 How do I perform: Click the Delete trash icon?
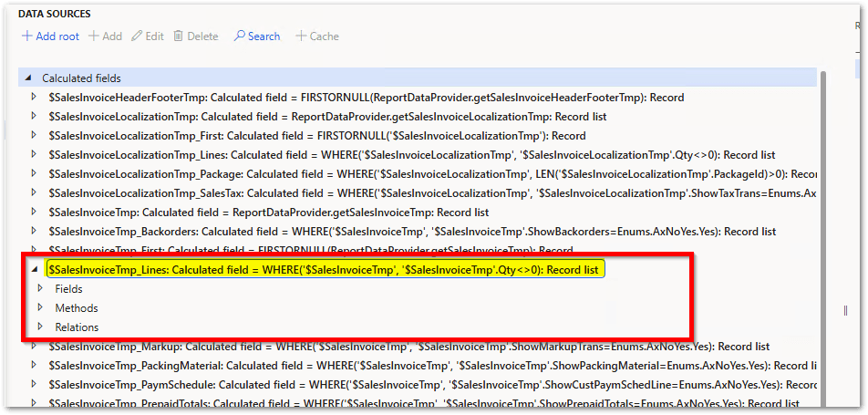pyautogui.click(x=180, y=36)
